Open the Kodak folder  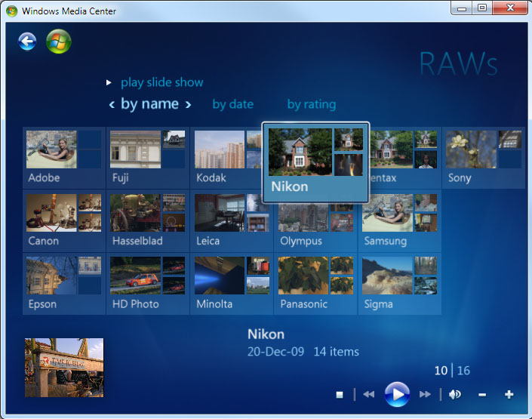[x=226, y=158]
